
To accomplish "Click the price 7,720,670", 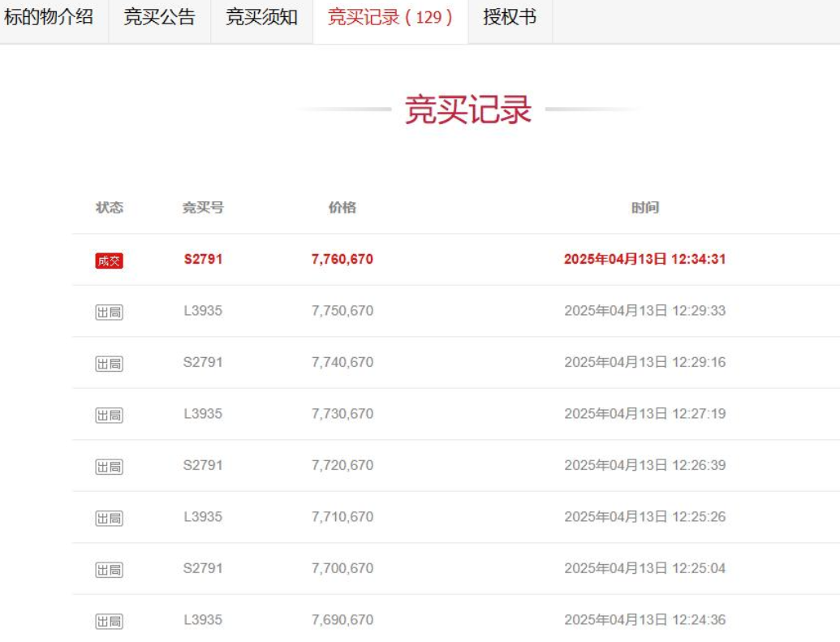I will (342, 464).
